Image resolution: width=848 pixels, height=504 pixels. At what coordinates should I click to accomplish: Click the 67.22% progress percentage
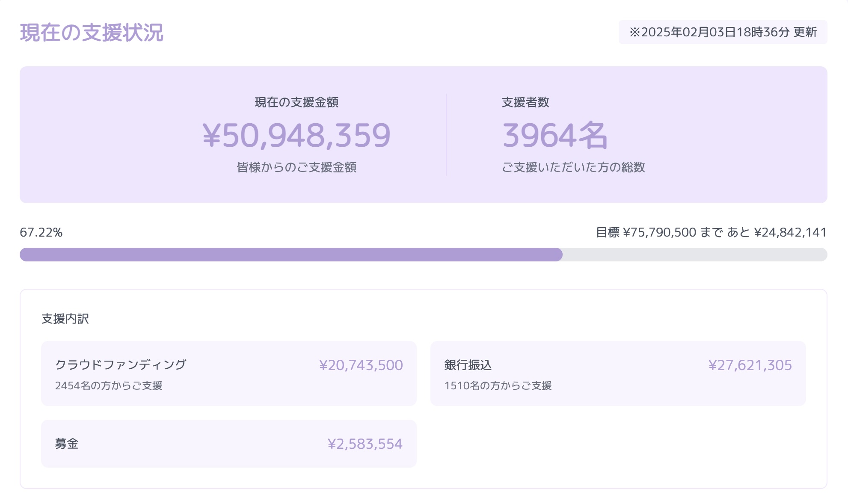click(41, 232)
